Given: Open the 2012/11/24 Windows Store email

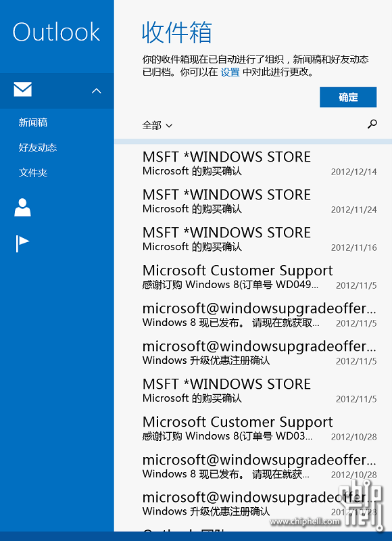Looking at the screenshot, I should pos(260,202).
